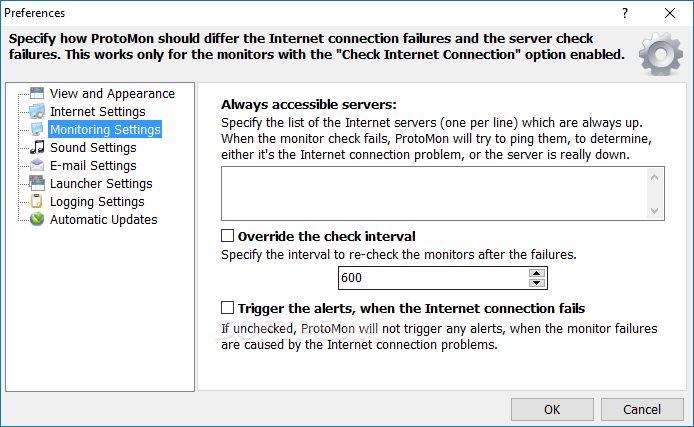Open Sound Settings in the tree
This screenshot has height=427, width=694.
93,147
